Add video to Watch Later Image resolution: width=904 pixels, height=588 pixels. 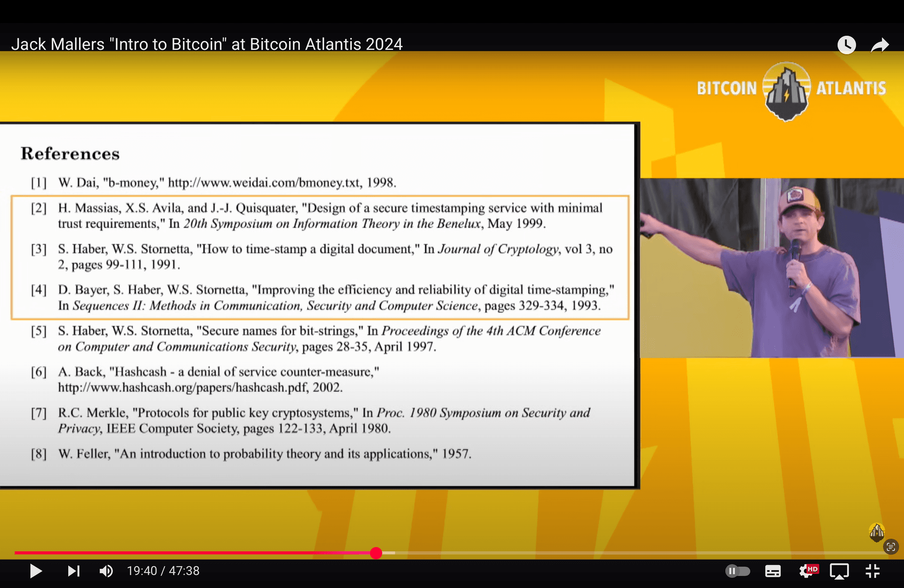pos(846,45)
